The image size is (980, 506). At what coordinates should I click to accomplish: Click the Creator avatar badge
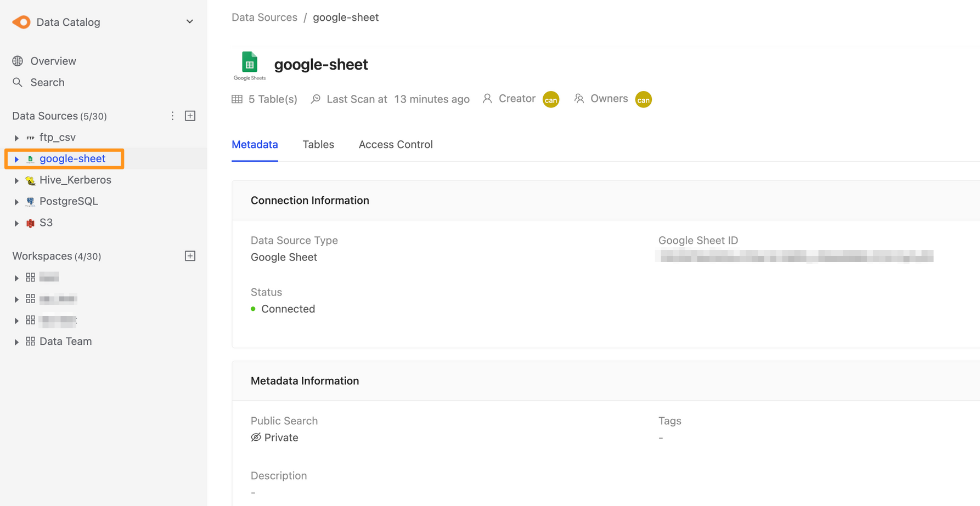pyautogui.click(x=551, y=99)
